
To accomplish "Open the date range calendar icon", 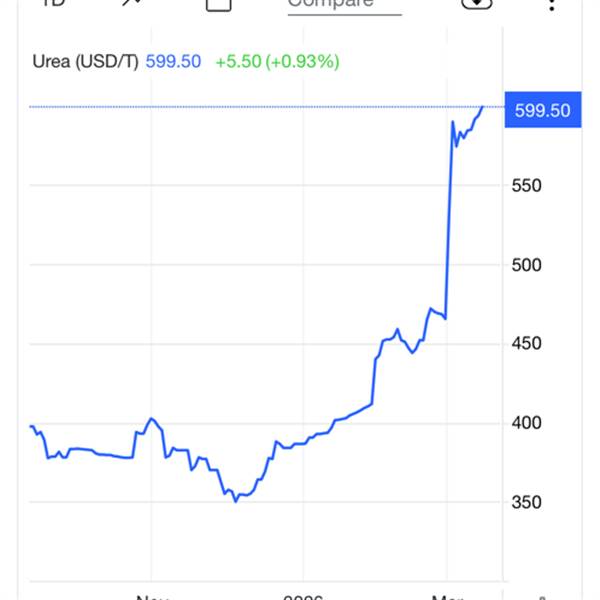I will pos(218,4).
